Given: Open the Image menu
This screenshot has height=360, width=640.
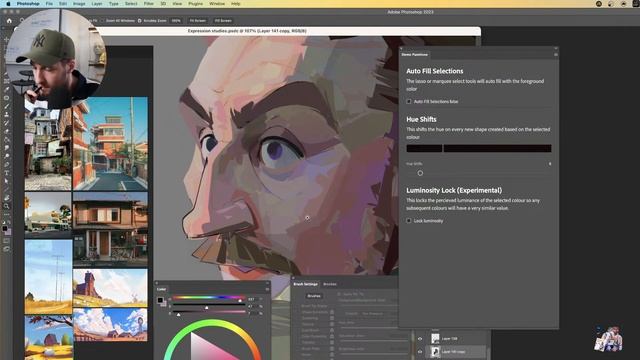Looking at the screenshot, I should point(79,4).
